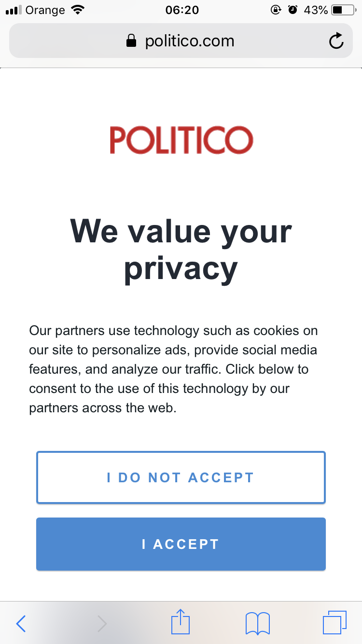362x644 pixels.
Task: Tap the POLITICO logo
Action: 181,140
